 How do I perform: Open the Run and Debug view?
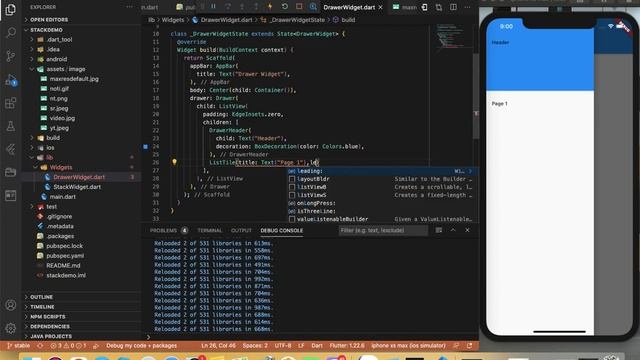coord(11,80)
